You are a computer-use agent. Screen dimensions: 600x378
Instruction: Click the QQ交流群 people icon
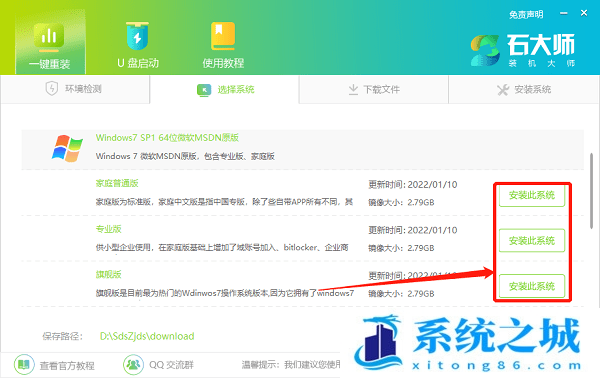click(133, 365)
